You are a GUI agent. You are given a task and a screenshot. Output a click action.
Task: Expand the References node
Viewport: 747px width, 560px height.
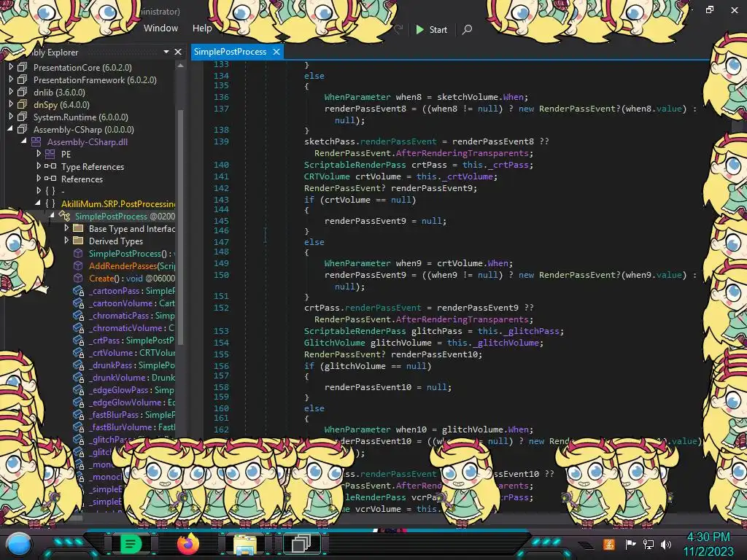tap(39, 179)
